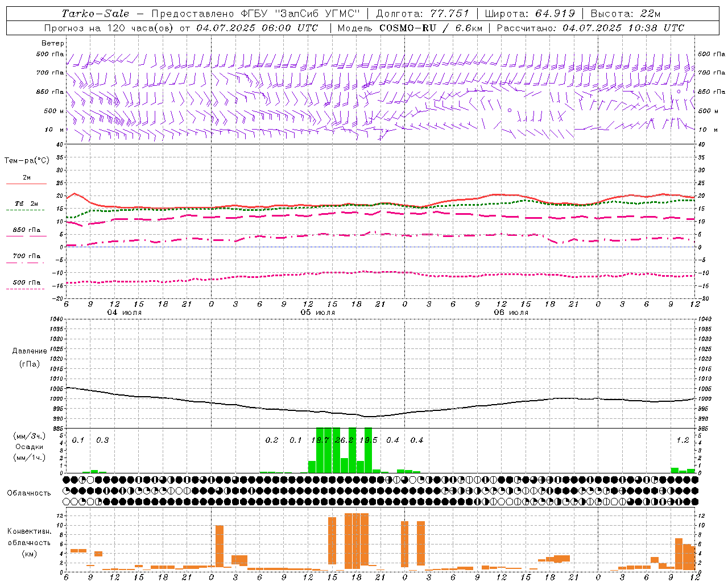This screenshot has width=728, height=582.
Task: Click the computed time Рассчитано: 04.07.2025 10:38 UTC
Action: [x=590, y=28]
